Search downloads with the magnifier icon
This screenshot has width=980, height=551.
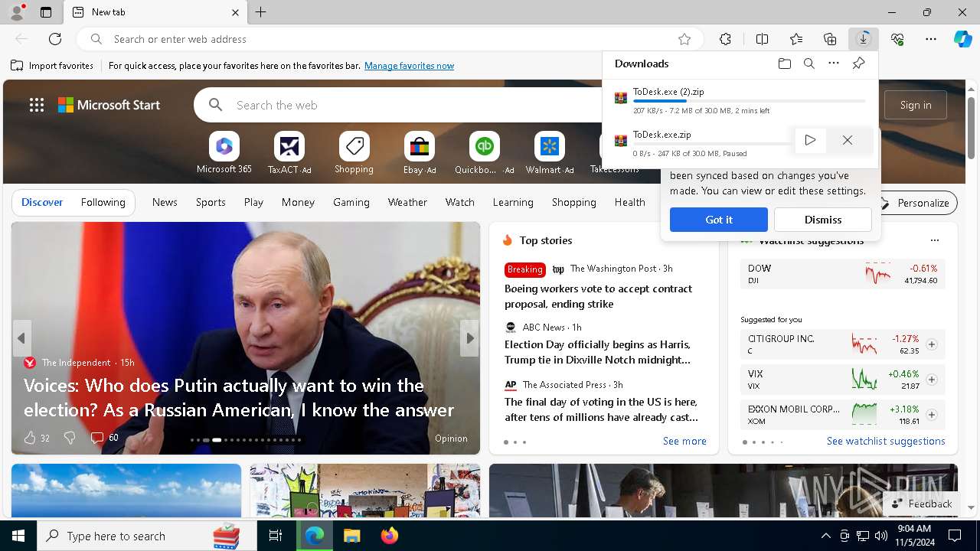809,64
